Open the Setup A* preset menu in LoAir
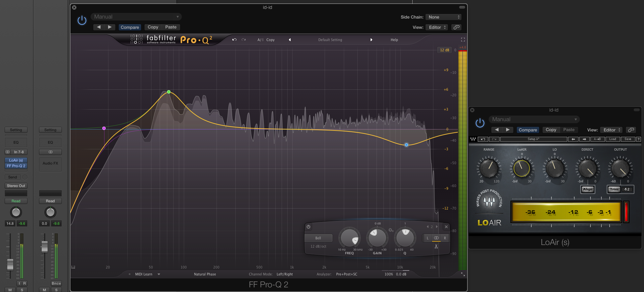Image resolution: width=644 pixels, height=292 pixels. [x=534, y=139]
